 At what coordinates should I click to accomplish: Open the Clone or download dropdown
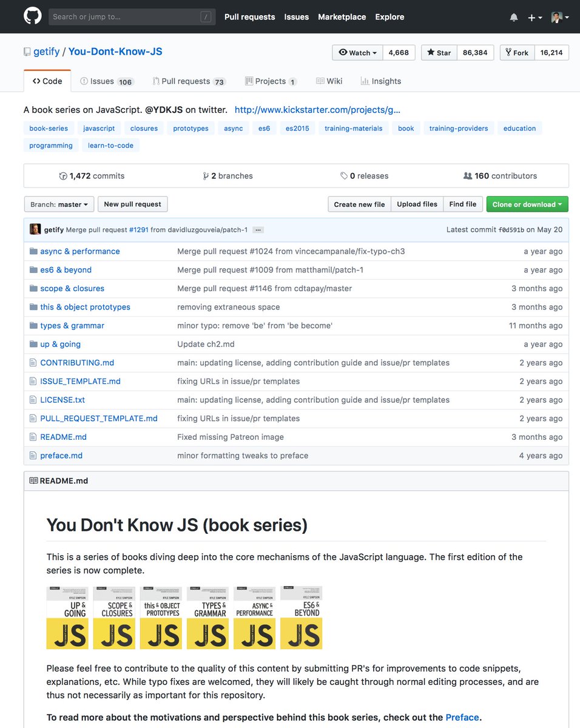[x=527, y=204]
